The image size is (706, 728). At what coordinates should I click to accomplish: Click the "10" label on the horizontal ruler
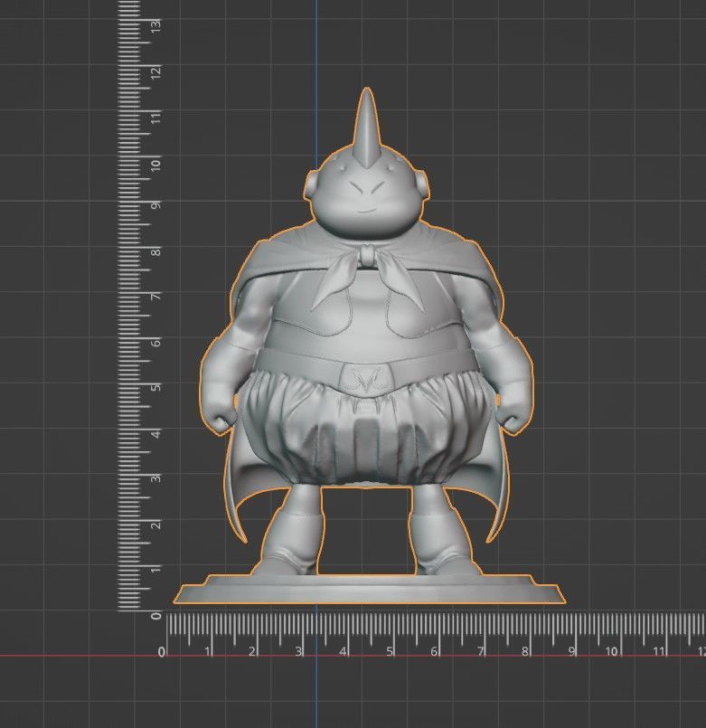point(612,651)
